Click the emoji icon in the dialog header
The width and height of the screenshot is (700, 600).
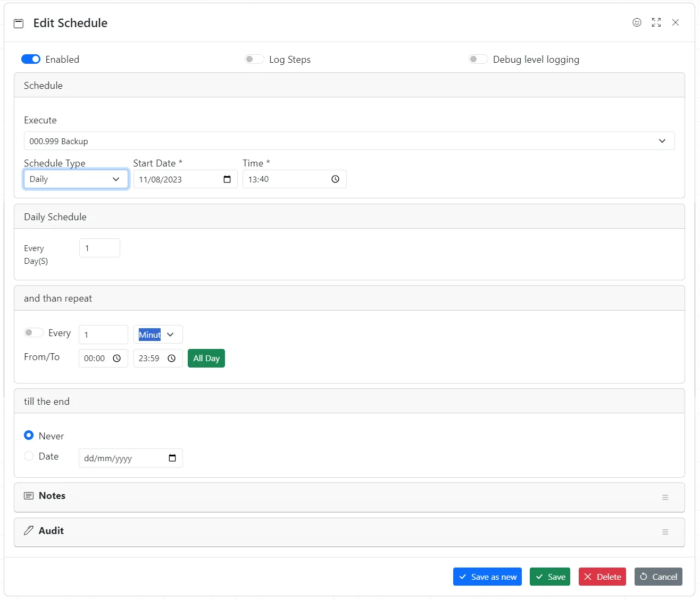[637, 22]
